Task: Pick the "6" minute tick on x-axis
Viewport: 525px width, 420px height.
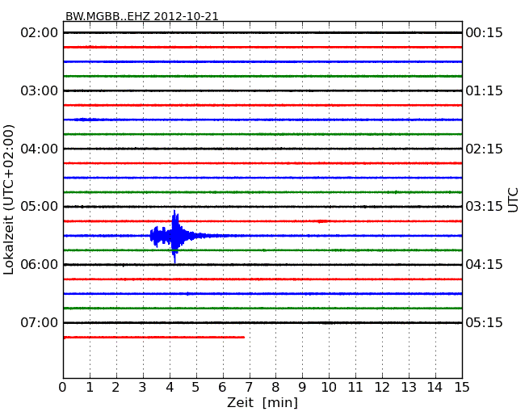Action: (222, 387)
